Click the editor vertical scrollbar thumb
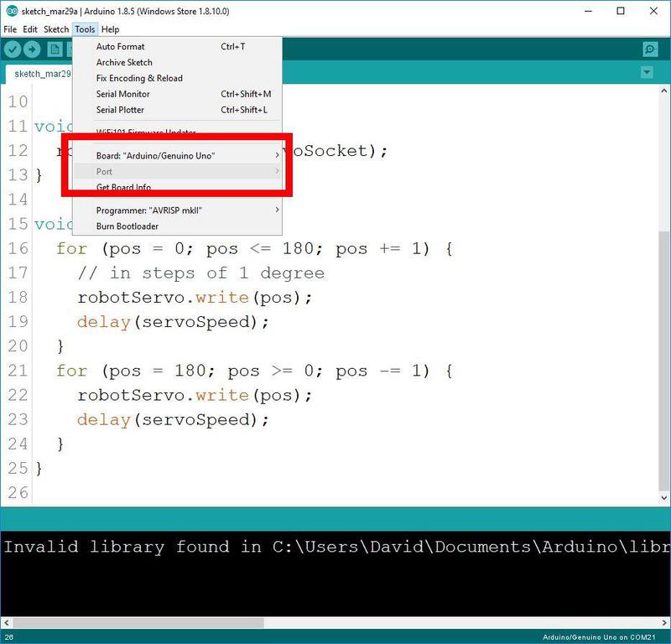 pos(664,360)
